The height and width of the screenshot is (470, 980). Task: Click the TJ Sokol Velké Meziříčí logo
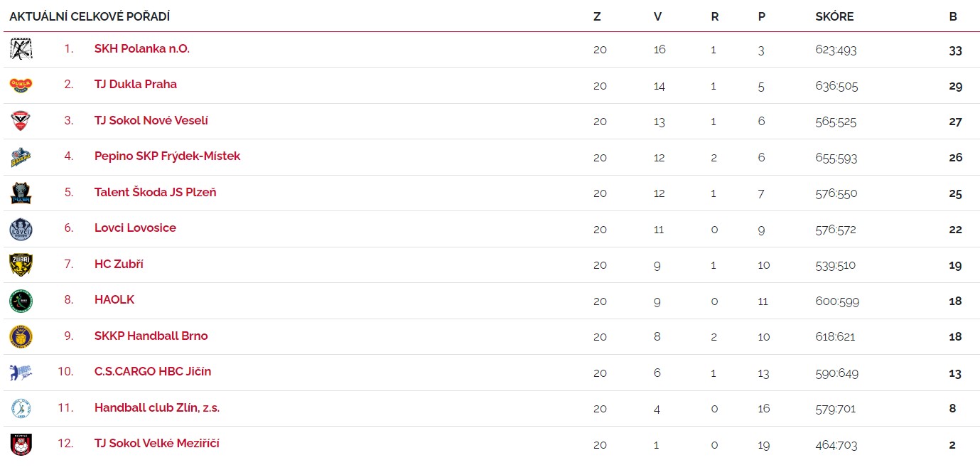click(x=21, y=444)
